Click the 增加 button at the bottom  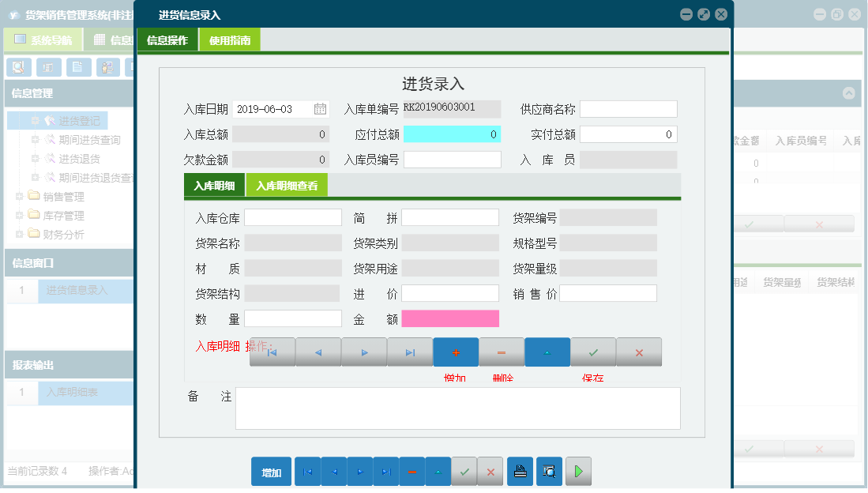pos(271,471)
